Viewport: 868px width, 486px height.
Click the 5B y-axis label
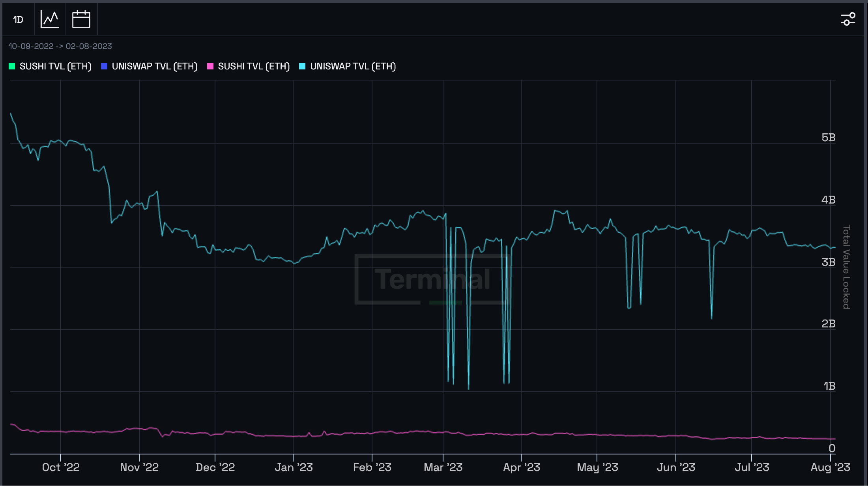click(829, 137)
